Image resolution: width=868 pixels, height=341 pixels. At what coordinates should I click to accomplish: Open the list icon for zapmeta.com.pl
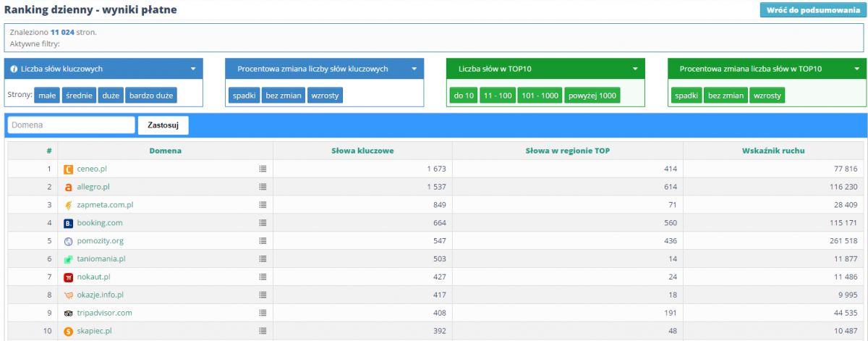(263, 205)
